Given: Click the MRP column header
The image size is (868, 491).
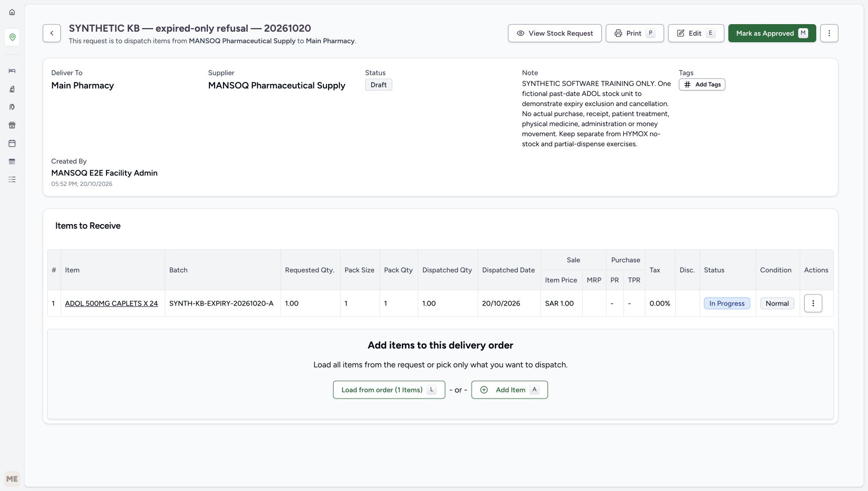Looking at the screenshot, I should coord(594,280).
